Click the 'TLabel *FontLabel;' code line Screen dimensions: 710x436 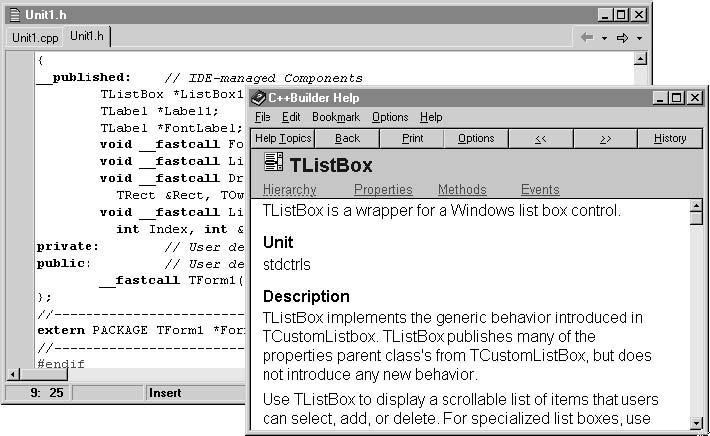pyautogui.click(x=172, y=128)
